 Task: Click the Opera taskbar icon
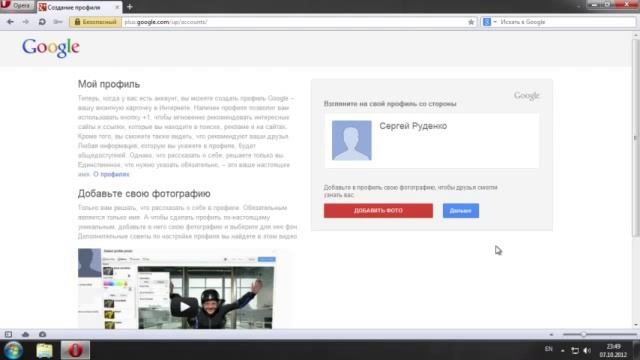pyautogui.click(x=75, y=350)
